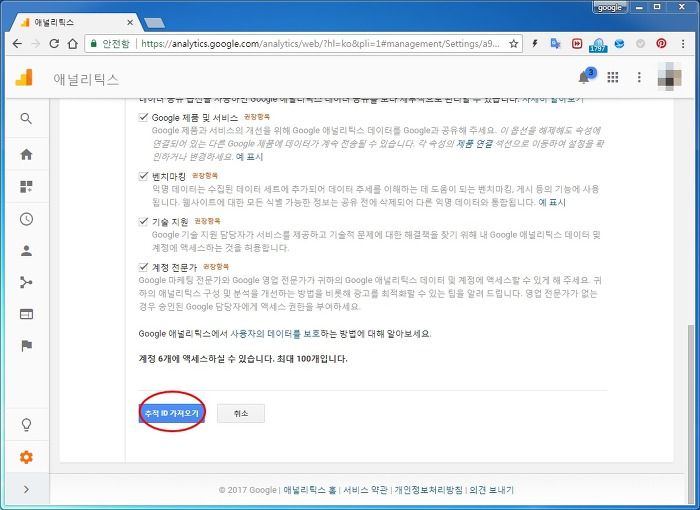Open the Chrome three-dot menu
The width and height of the screenshot is (700, 510).
pos(683,43)
